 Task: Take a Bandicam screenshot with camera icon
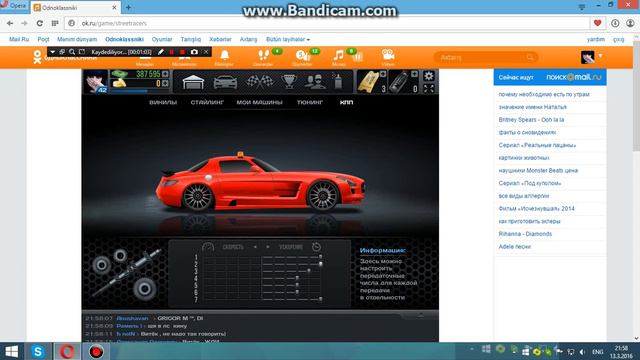[x=194, y=52]
